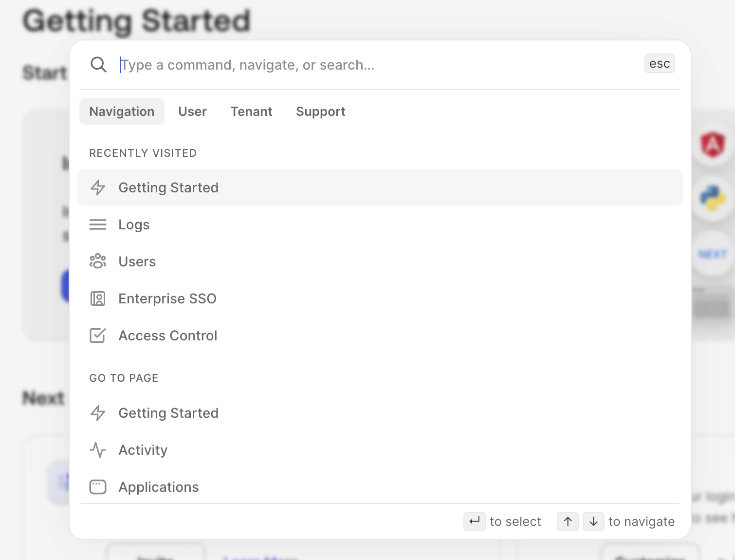Open the Support tab

click(320, 112)
